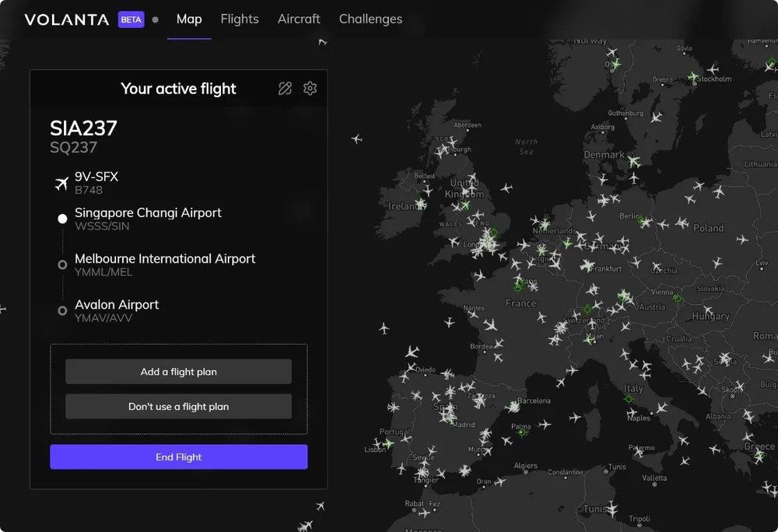This screenshot has height=532, width=778.
Task: Click the green aircraft marker near Barcelona
Action: [513, 406]
